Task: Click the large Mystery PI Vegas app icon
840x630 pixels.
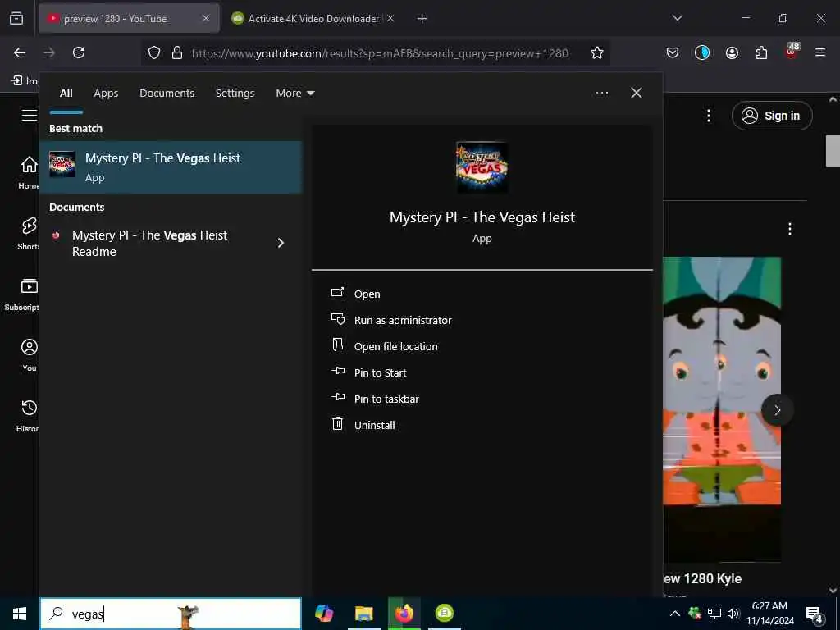Action: [482, 167]
